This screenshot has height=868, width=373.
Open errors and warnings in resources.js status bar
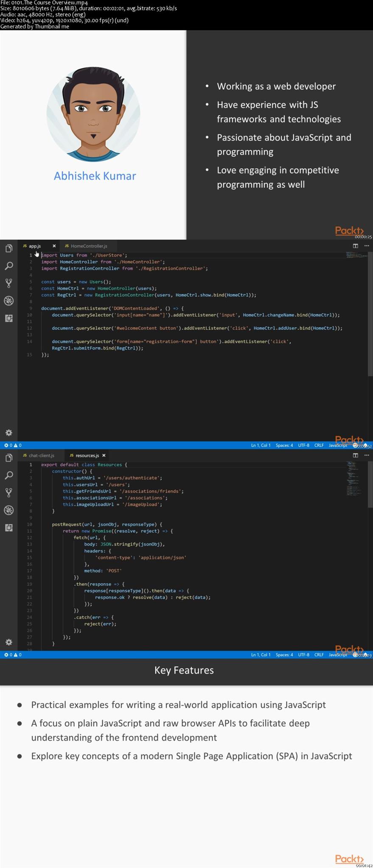click(x=13, y=655)
